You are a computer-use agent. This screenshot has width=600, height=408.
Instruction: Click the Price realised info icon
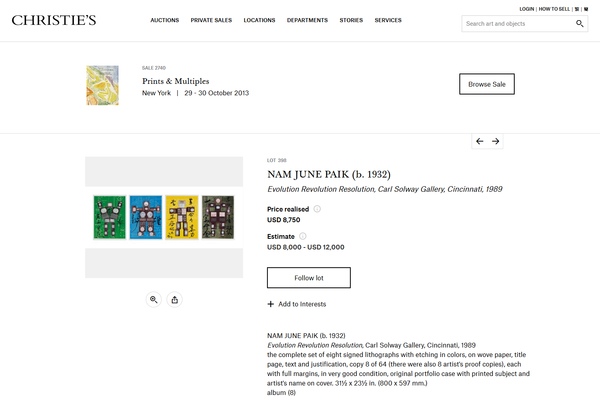(317, 209)
